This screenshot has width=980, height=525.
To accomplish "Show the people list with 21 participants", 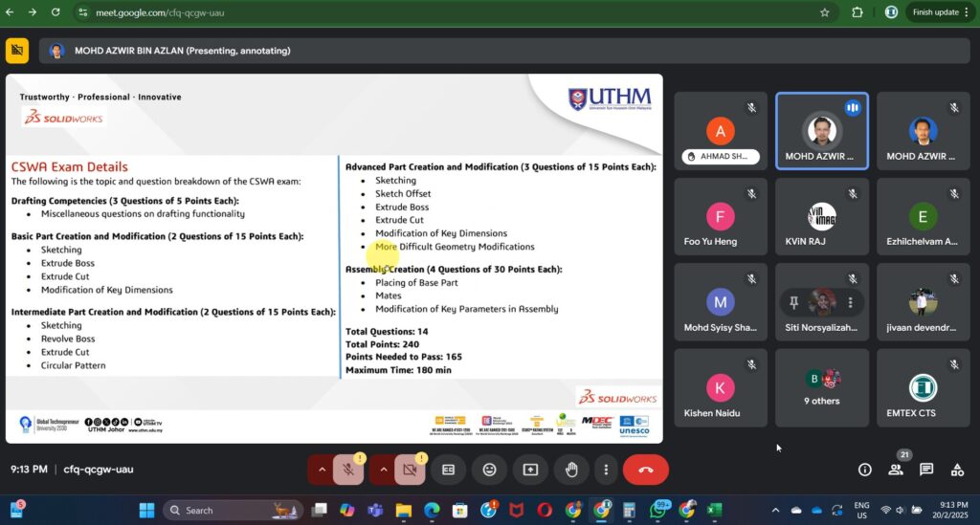I will point(896,470).
